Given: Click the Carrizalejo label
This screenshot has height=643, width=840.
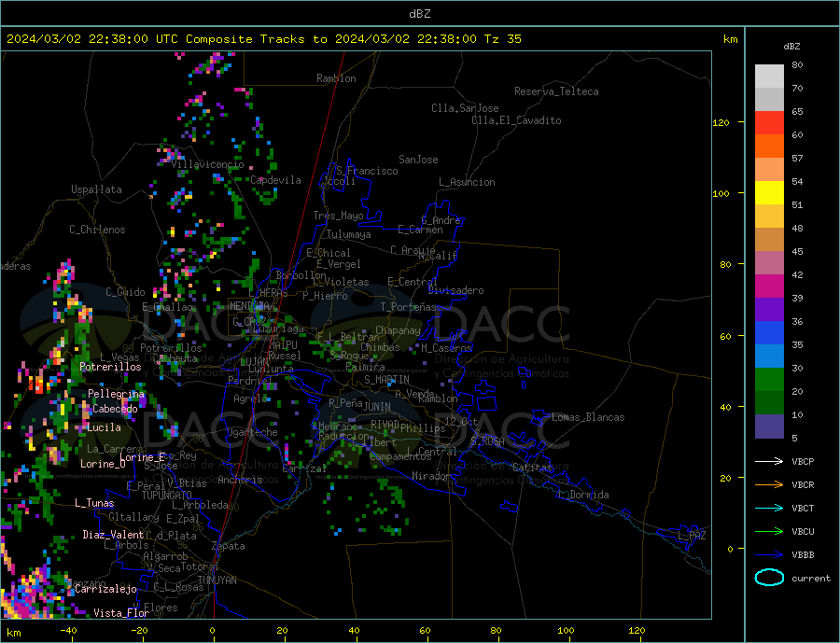Looking at the screenshot, I should click(x=105, y=589).
